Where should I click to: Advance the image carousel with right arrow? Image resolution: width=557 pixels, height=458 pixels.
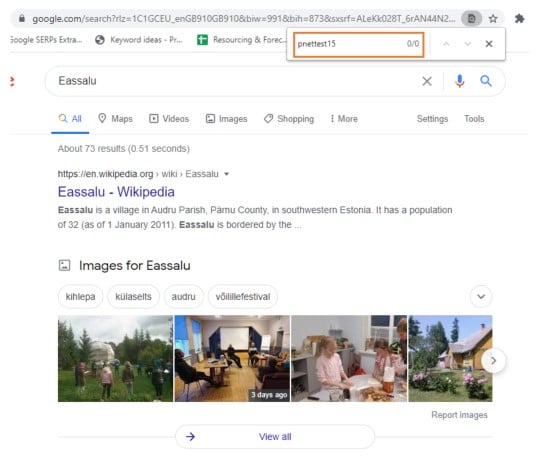tap(493, 361)
